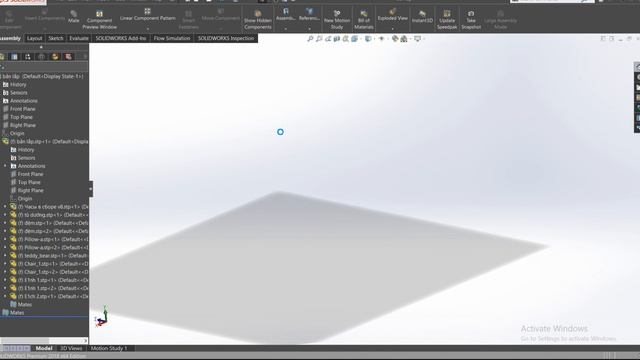Click Show Hidden Components
This screenshot has width=640, height=360.
coord(258,20)
